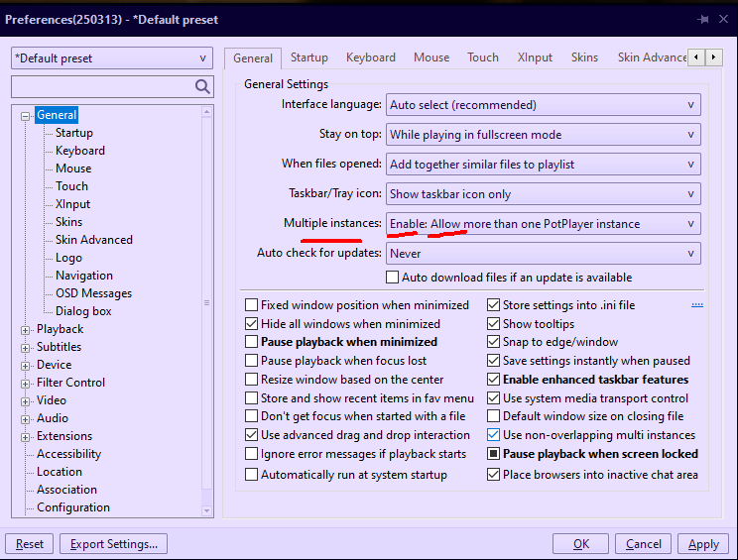Click the search magnifier icon

[202, 86]
